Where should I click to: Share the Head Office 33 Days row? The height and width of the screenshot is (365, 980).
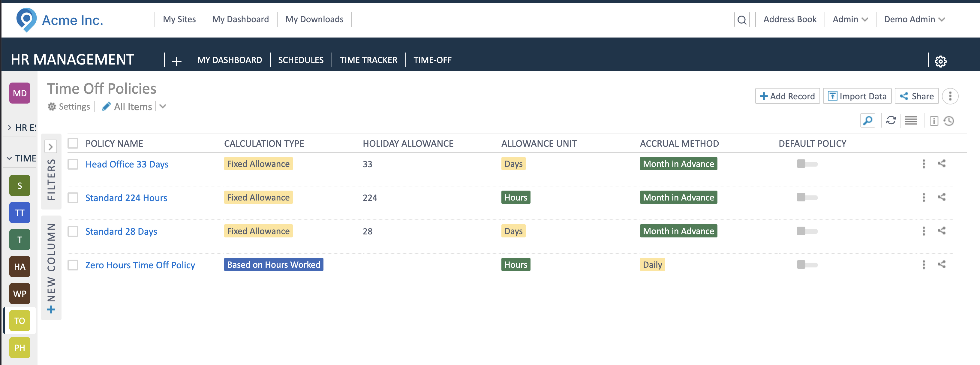941,164
